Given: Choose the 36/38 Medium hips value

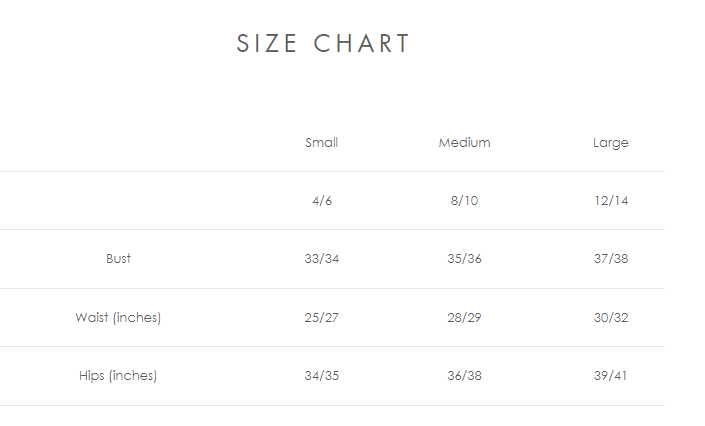Looking at the screenshot, I should pyautogui.click(x=465, y=376).
